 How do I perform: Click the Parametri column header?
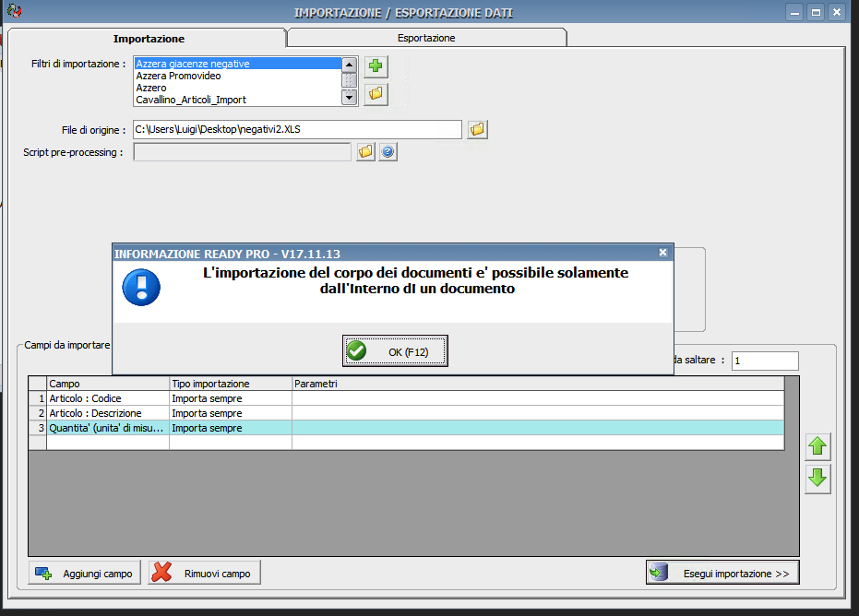tap(538, 384)
